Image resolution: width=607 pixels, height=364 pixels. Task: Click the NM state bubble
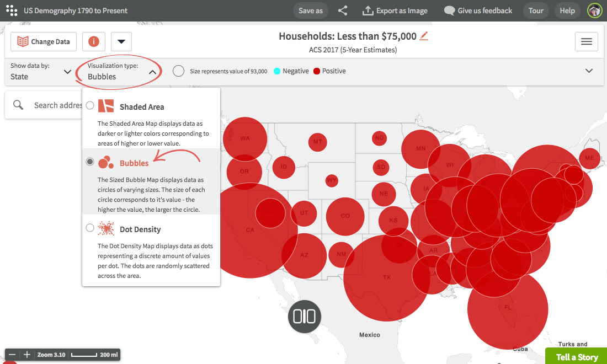tap(342, 255)
